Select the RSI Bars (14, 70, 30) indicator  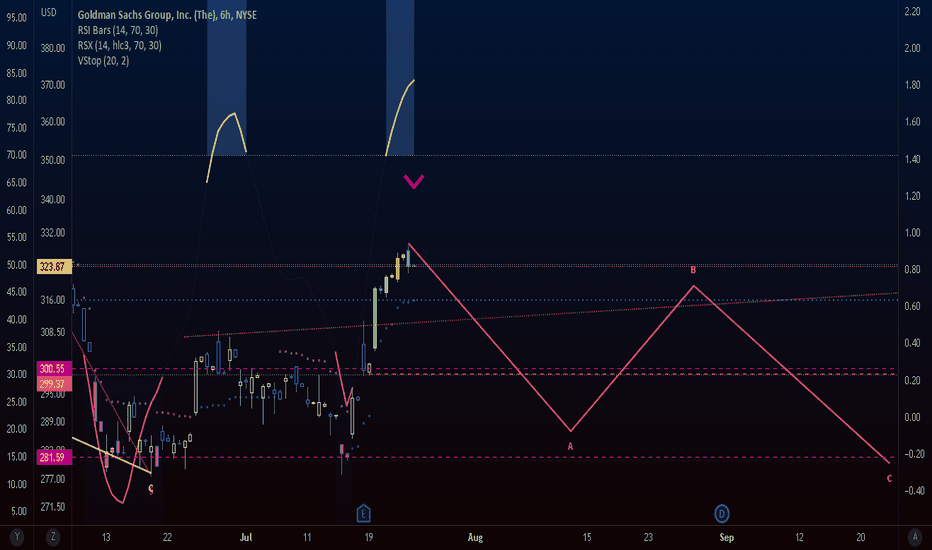[118, 30]
